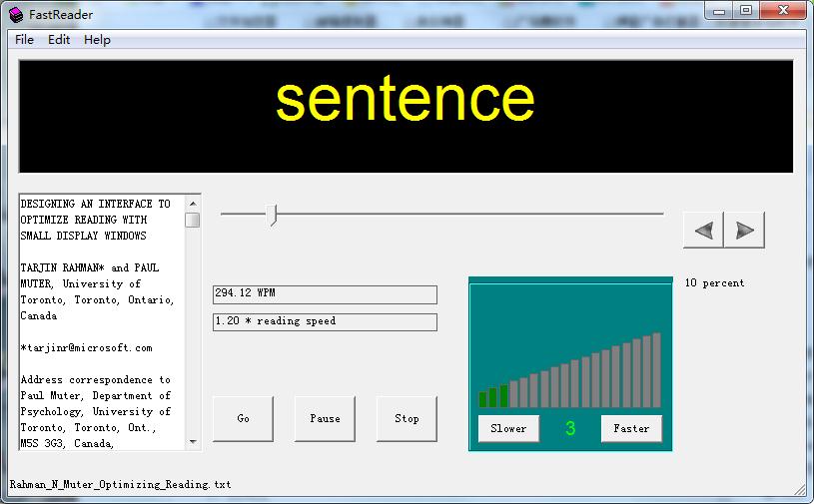Click the Slower speed button
814x504 pixels.
tap(508, 428)
